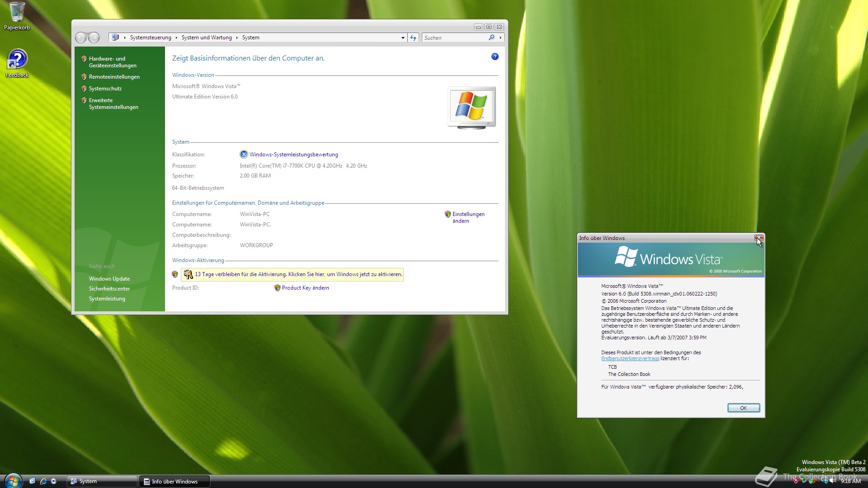Select Systemsteuerung in the breadcrumb

click(151, 38)
